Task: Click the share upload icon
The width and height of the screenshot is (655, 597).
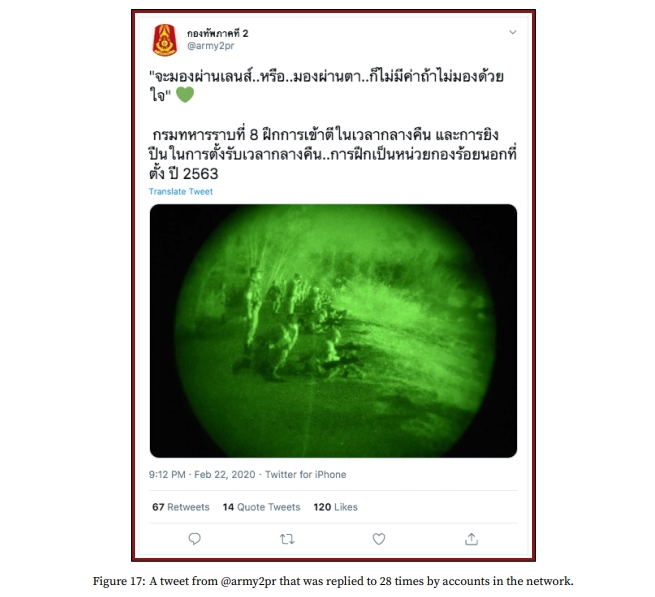Action: 471,539
